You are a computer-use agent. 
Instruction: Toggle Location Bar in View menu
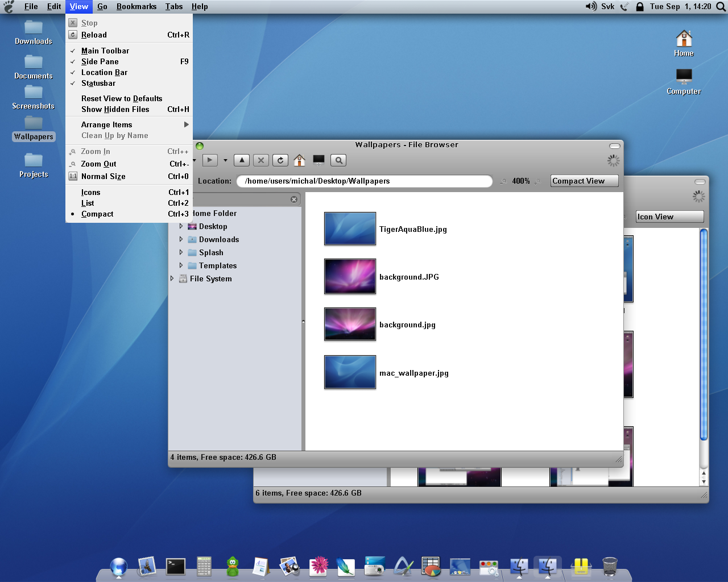(x=129, y=72)
